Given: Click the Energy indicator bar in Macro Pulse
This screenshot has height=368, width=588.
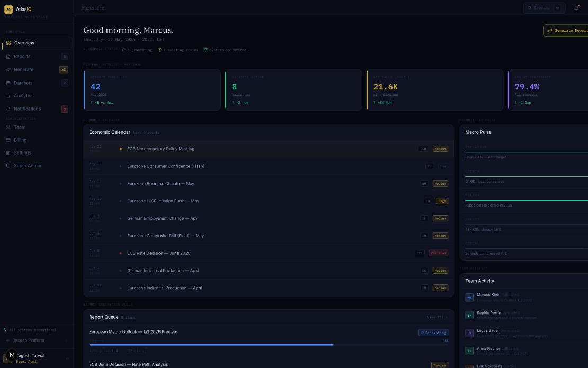Looking at the screenshot, I should click(x=527, y=225).
